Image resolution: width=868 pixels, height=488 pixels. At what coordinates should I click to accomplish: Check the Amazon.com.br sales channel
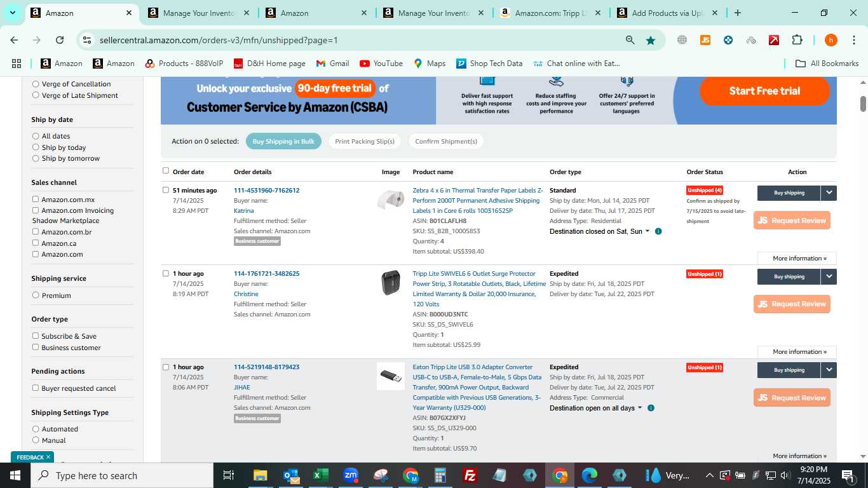tap(36, 232)
